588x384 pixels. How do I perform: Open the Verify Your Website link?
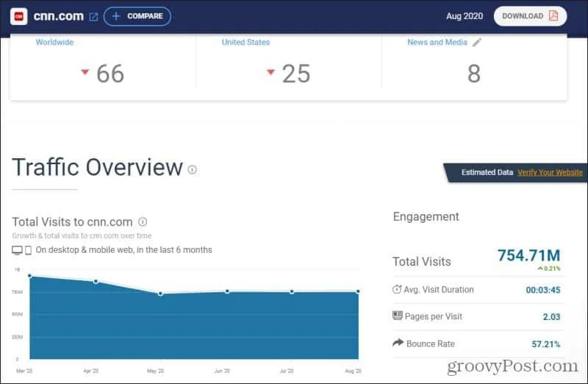pyautogui.click(x=550, y=172)
